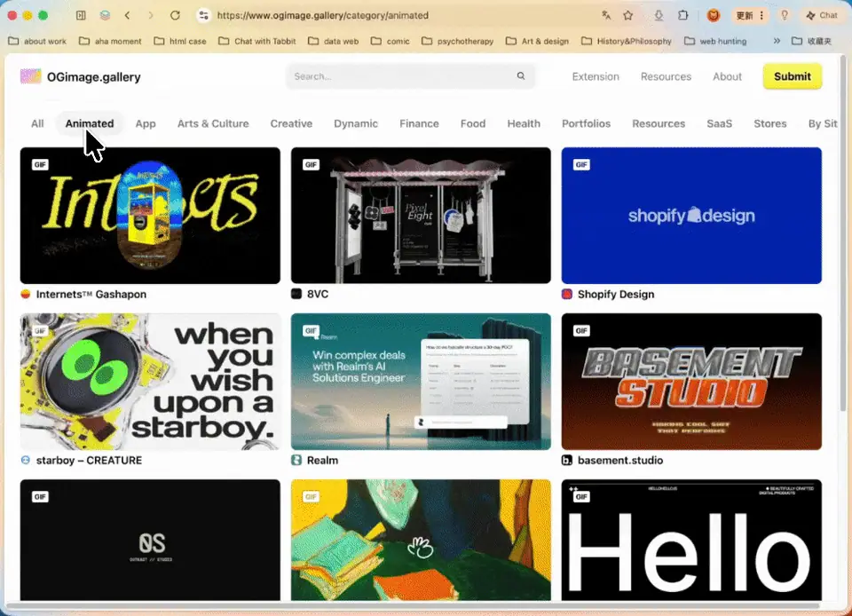Bookmark this page with the star icon
The height and width of the screenshot is (616, 852).
pyautogui.click(x=628, y=15)
